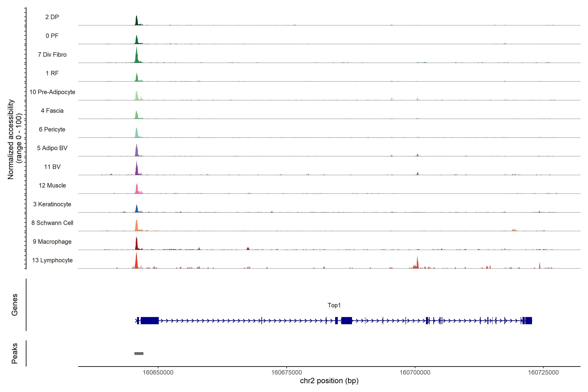
Task: Click the 9 Macrophage track label
Action: point(52,242)
